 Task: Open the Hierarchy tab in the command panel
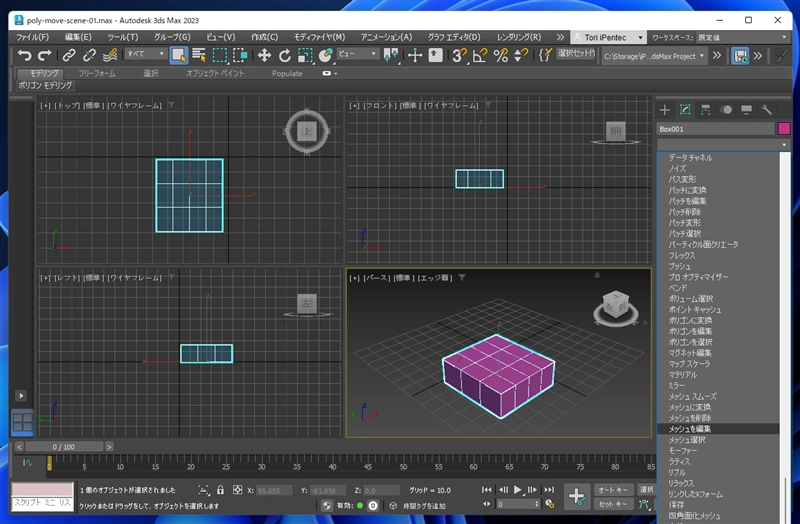click(705, 110)
